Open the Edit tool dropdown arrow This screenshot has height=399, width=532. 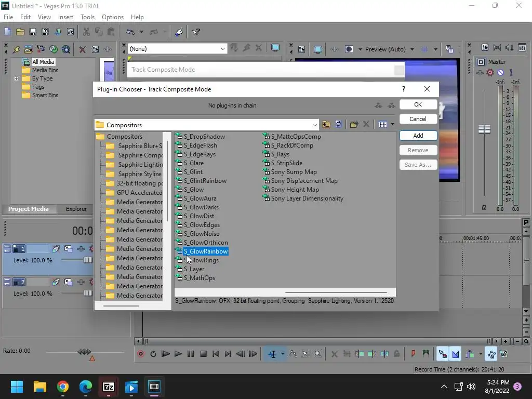pos(282,354)
